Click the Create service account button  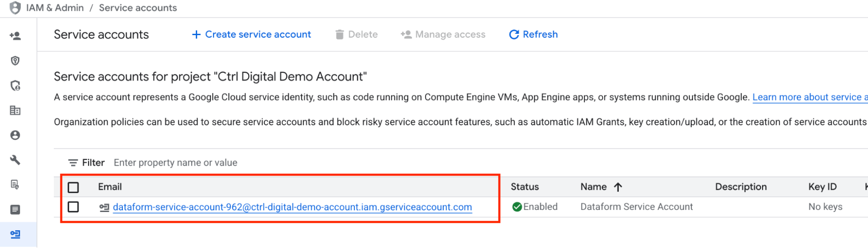pyautogui.click(x=251, y=35)
